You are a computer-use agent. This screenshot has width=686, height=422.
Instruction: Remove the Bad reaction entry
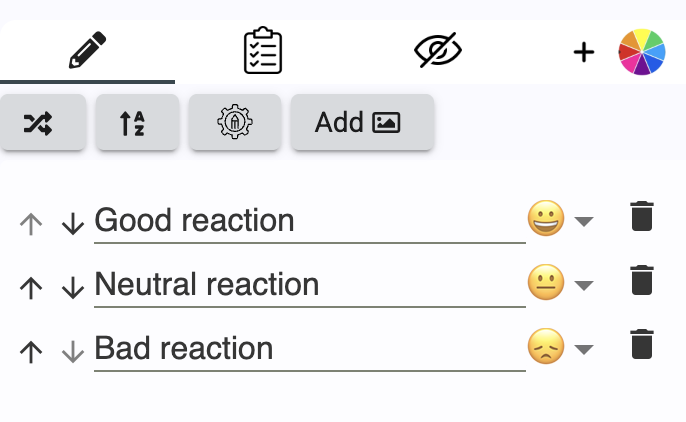click(x=642, y=345)
